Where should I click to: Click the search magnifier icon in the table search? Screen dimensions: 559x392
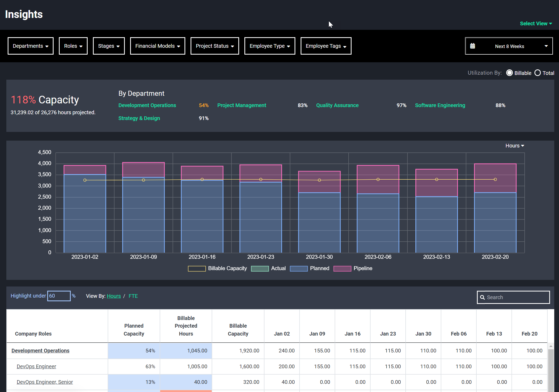(x=483, y=297)
